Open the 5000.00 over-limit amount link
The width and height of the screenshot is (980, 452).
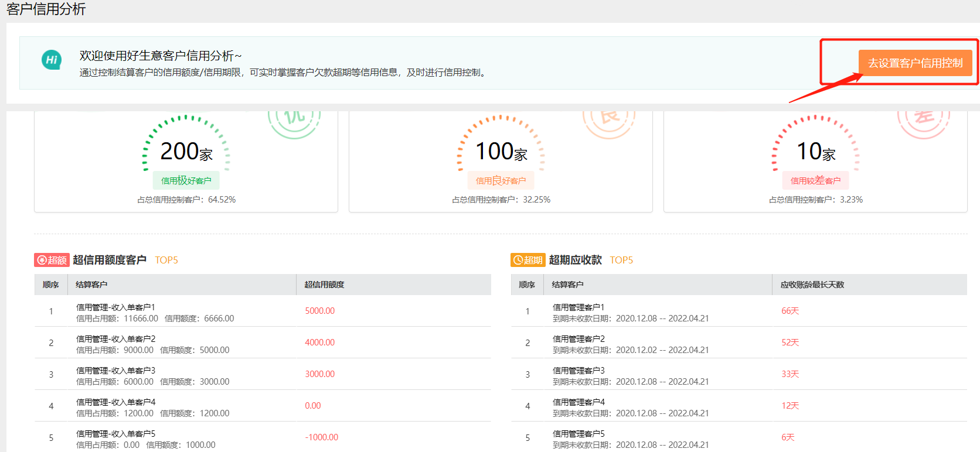pos(319,311)
